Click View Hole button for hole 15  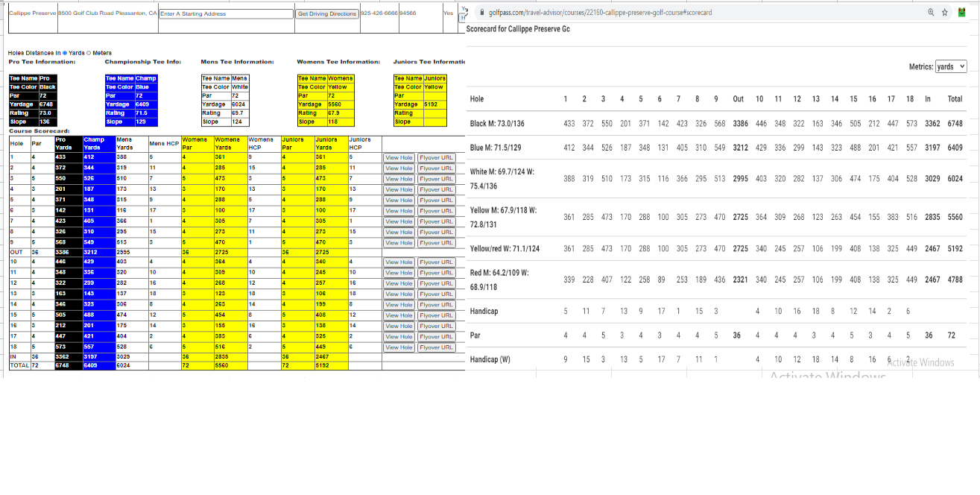click(399, 315)
